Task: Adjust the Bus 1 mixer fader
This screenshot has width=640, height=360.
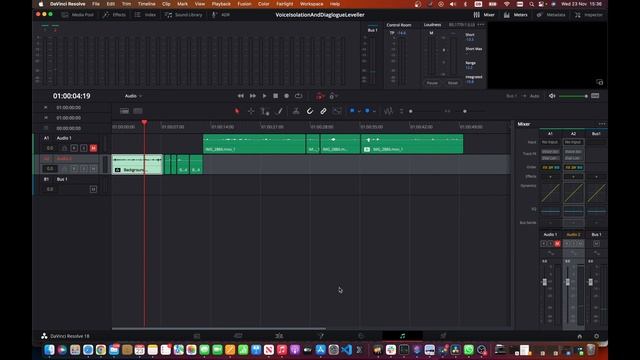Action: tap(590, 282)
